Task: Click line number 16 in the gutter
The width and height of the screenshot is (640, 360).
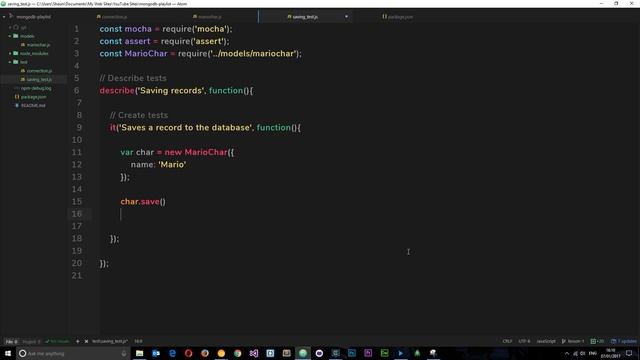Action: click(77, 214)
